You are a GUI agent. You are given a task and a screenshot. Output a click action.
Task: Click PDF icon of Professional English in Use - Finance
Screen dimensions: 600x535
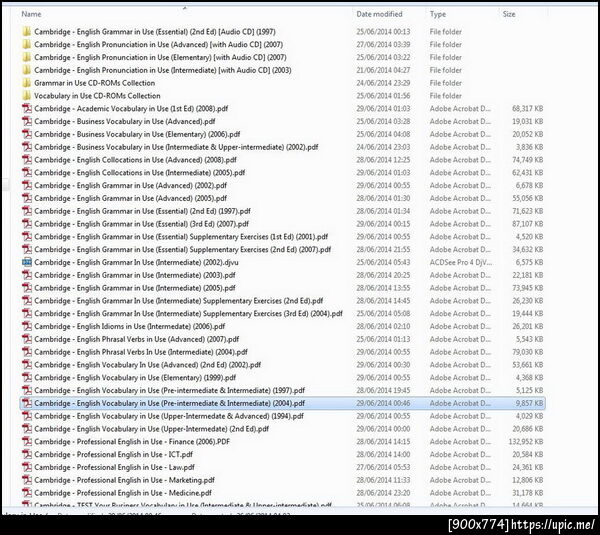pyautogui.click(x=27, y=442)
